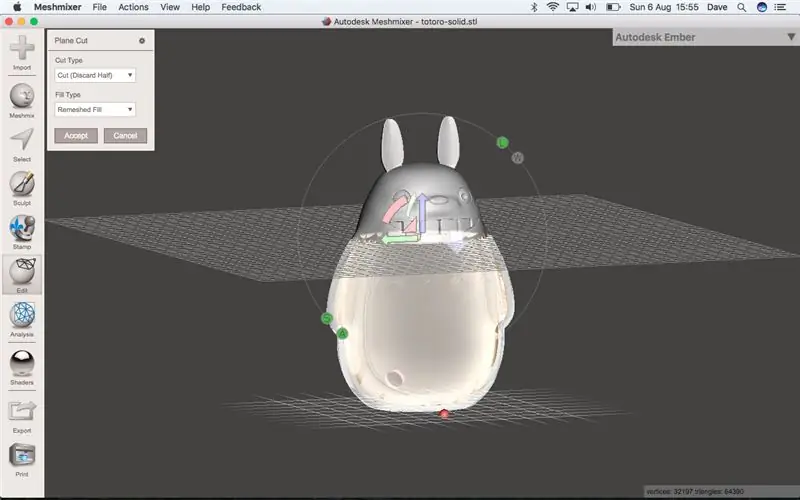
Task: Click the green arrow on the transform gizmo
Action: click(x=401, y=239)
